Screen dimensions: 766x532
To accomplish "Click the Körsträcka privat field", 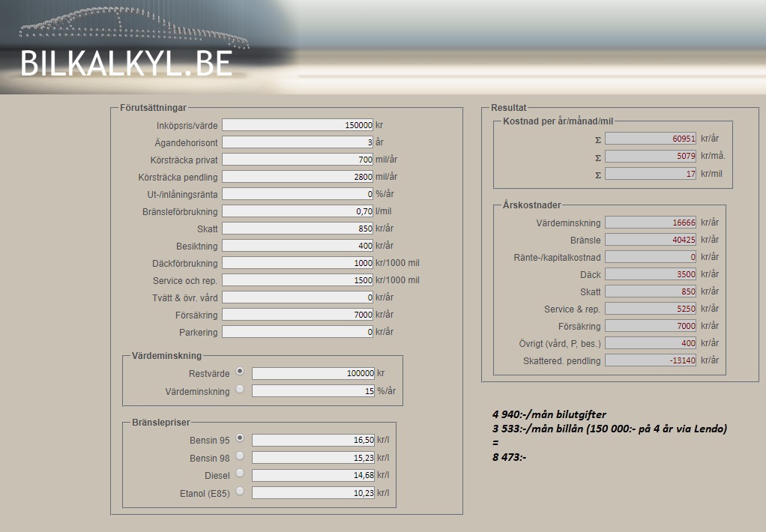I will tap(298, 160).
